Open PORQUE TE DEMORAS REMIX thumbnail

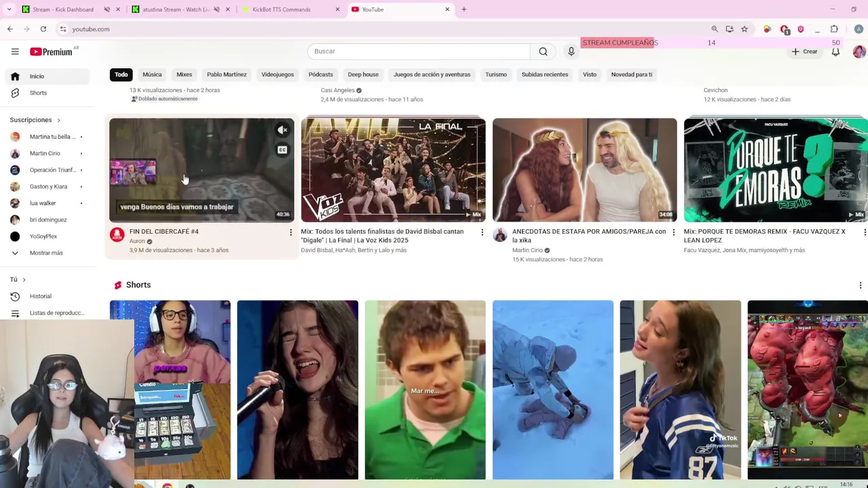[776, 170]
